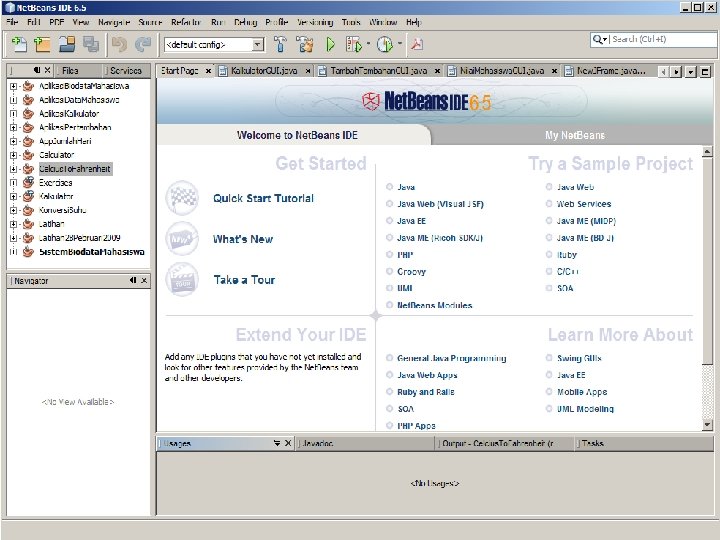Open the File menu
This screenshot has width=720, height=540.
tap(12, 22)
